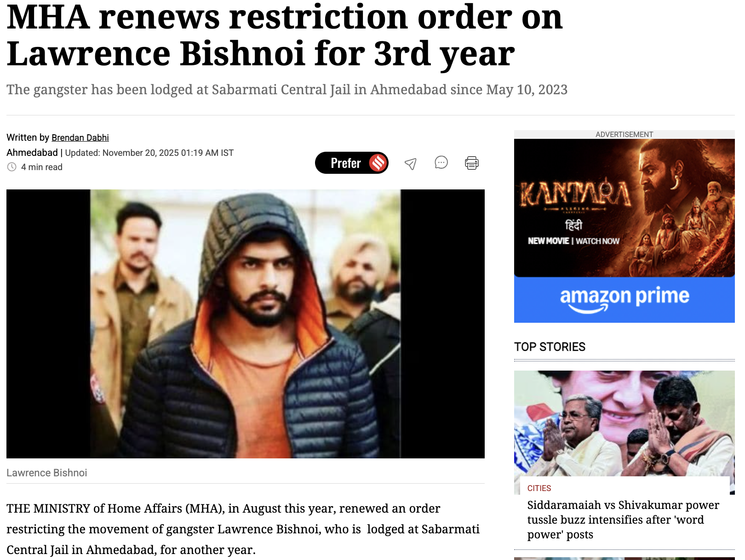Click the article headline about MHA restriction order
The height and width of the screenshot is (560, 745).
pos(285,35)
